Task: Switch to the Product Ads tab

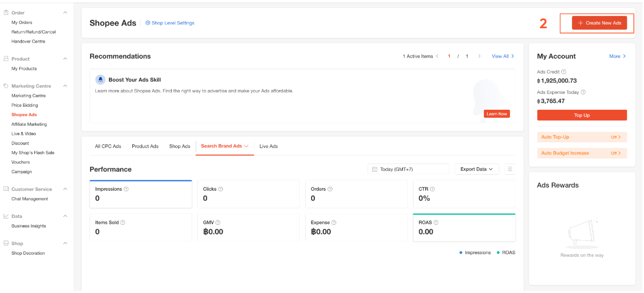Action: click(145, 146)
